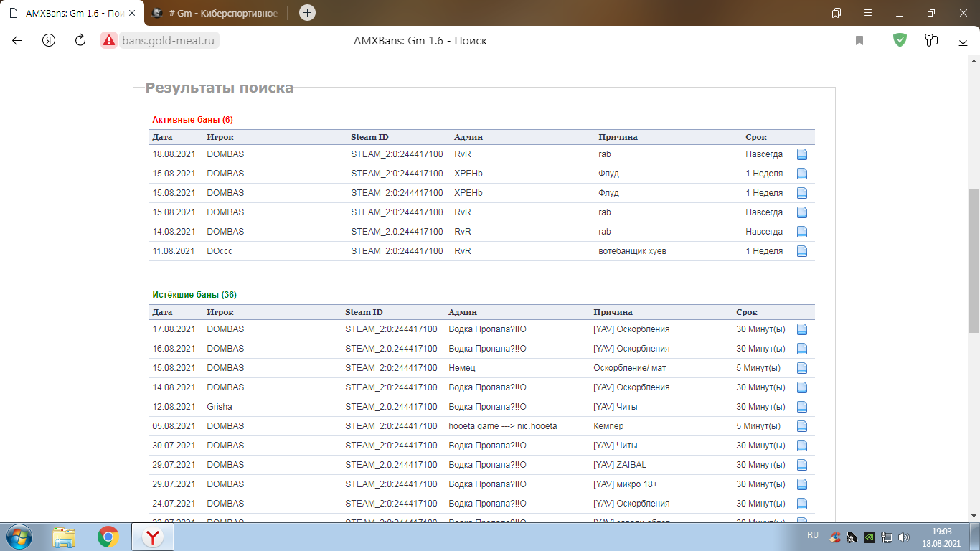Open ban details for 15.08.2021 RvR rab row
This screenshot has height=551, width=980.
(x=802, y=212)
